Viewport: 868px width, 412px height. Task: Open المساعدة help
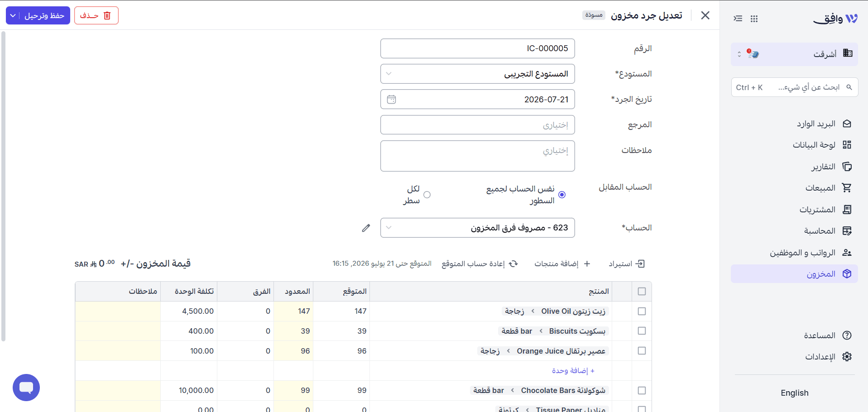click(x=794, y=335)
